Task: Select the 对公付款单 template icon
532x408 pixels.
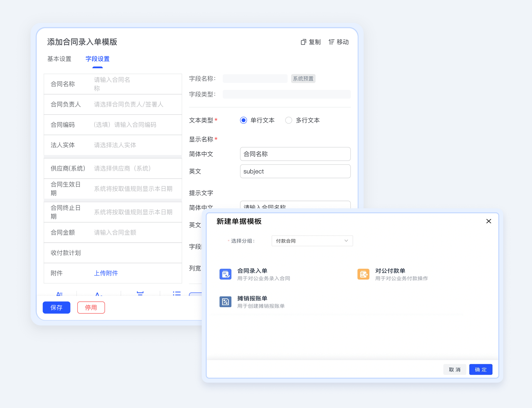Action: pos(363,274)
